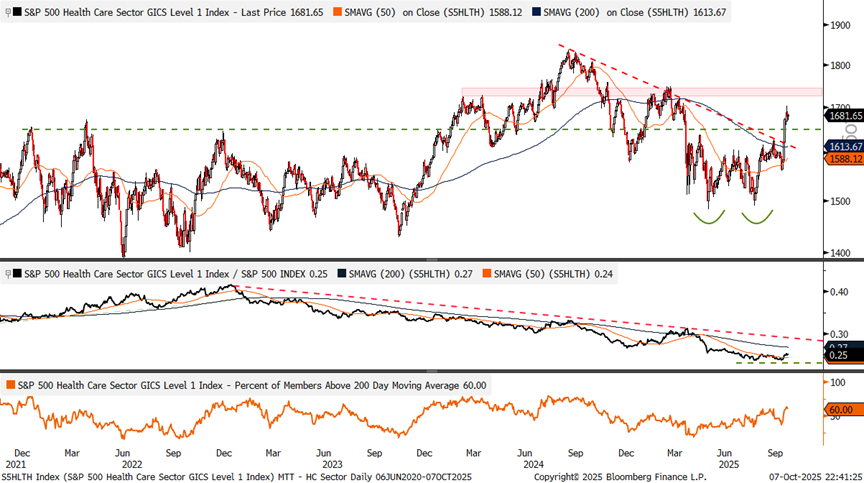Click the pin icon in the top price legend

click(x=8, y=12)
